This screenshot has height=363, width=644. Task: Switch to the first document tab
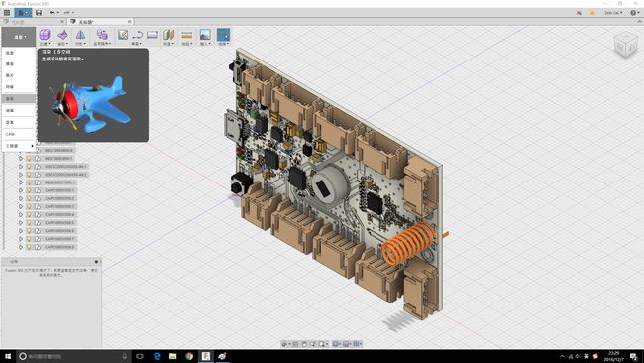pyautogui.click(x=32, y=22)
